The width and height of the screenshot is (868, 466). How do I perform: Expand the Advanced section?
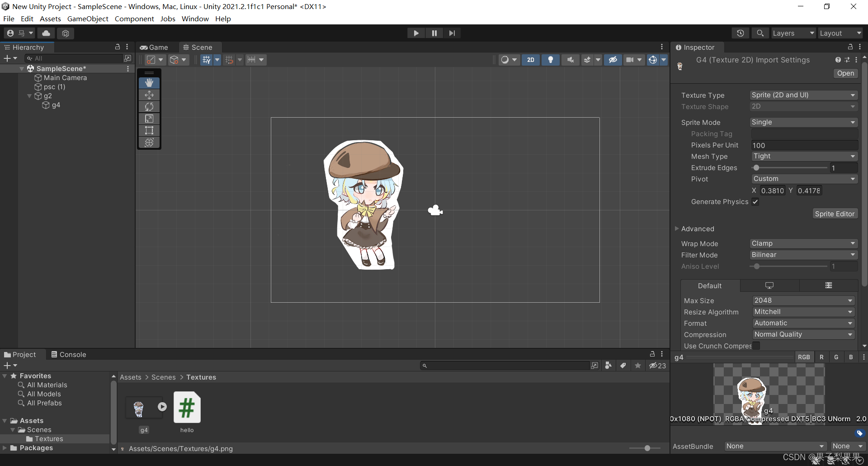pos(677,228)
